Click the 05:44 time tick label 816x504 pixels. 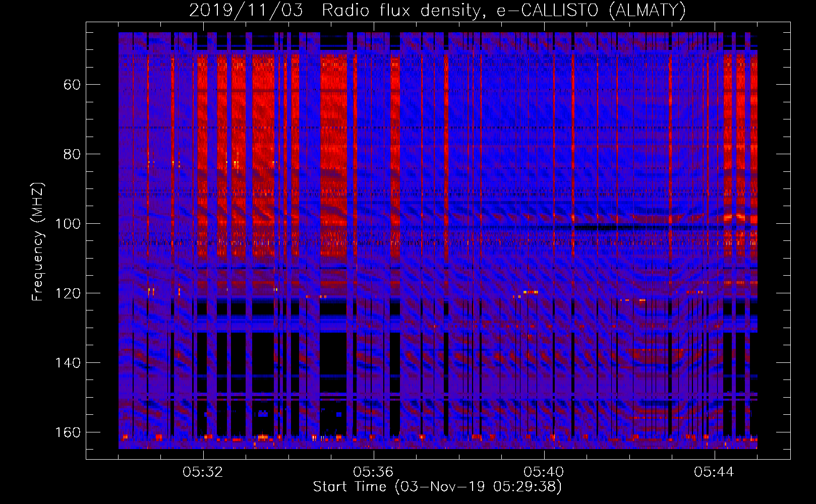714,472
